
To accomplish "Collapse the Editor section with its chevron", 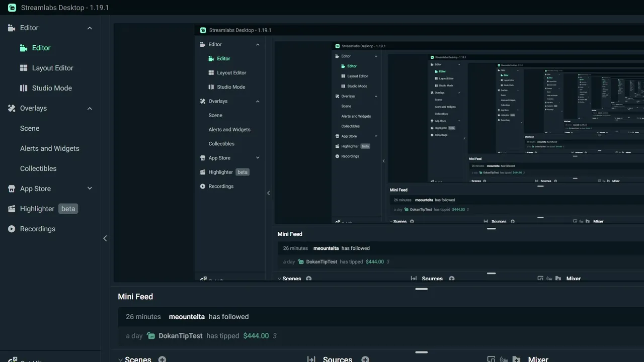I will click(x=90, y=28).
